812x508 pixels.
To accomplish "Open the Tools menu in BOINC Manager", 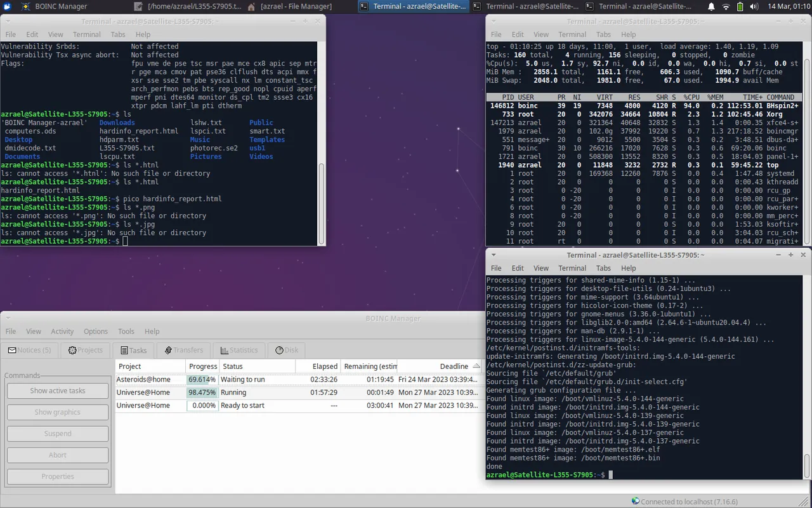I will 126,331.
